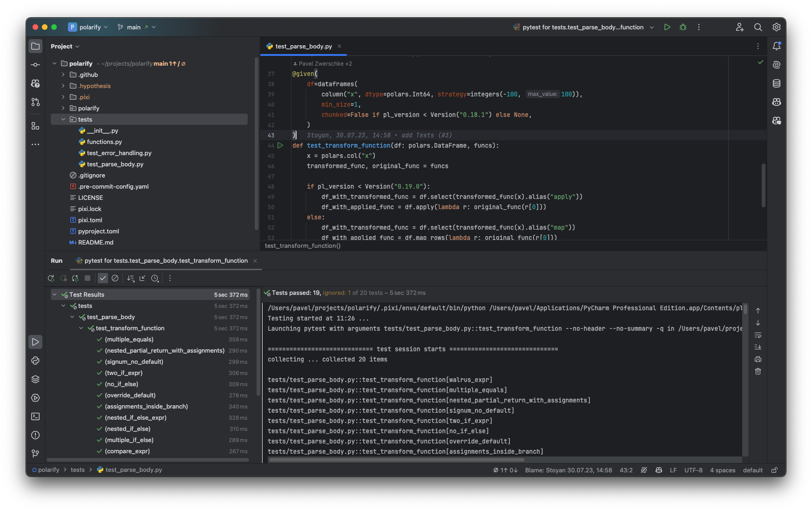Open the Structure tool window

(35, 126)
